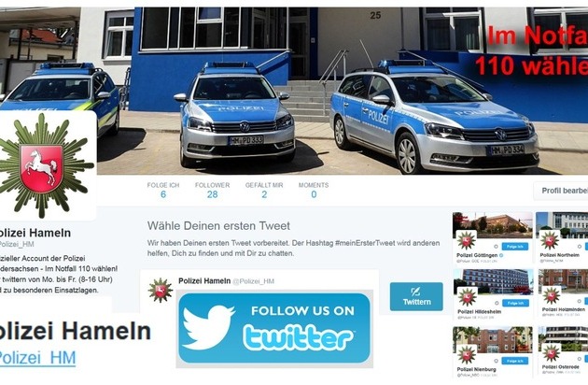Image resolution: width=588 pixels, height=385 pixels.
Task: Toggle the 'Folge ich' button for Polizei Hildesheim
Action: point(515,303)
